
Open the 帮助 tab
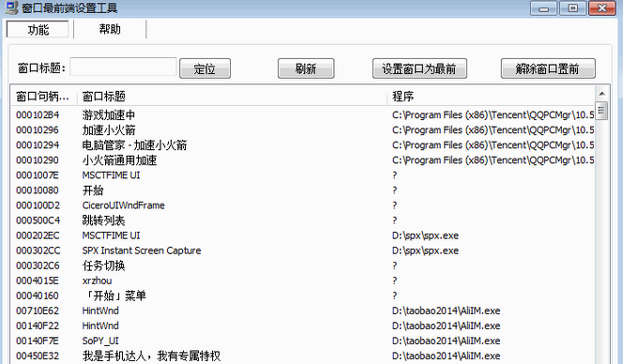coord(110,29)
